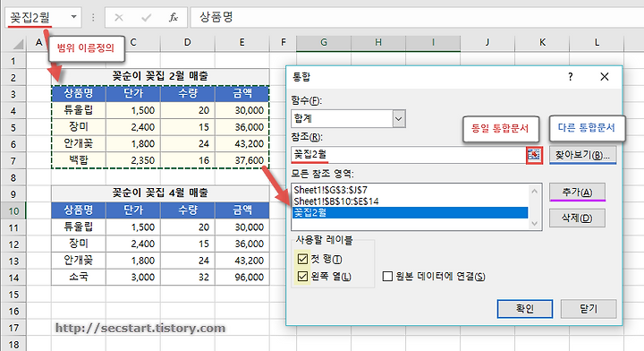
Task: Select column L header
Action: point(597,42)
